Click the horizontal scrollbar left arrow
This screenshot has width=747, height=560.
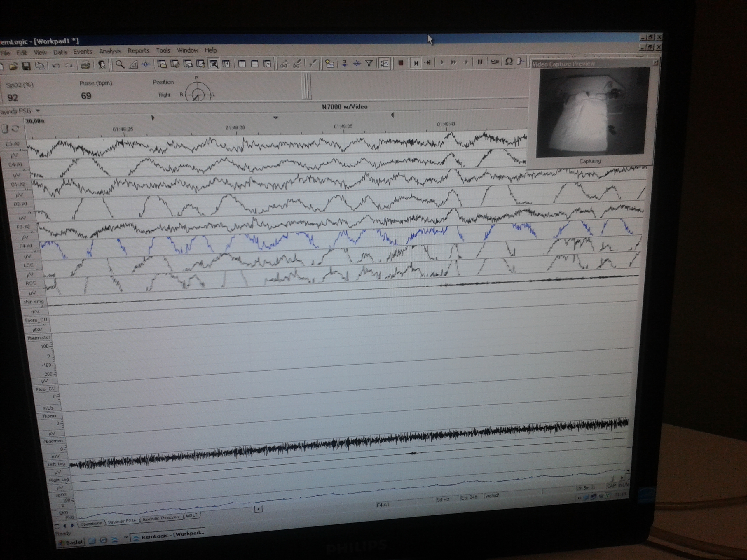point(258,509)
